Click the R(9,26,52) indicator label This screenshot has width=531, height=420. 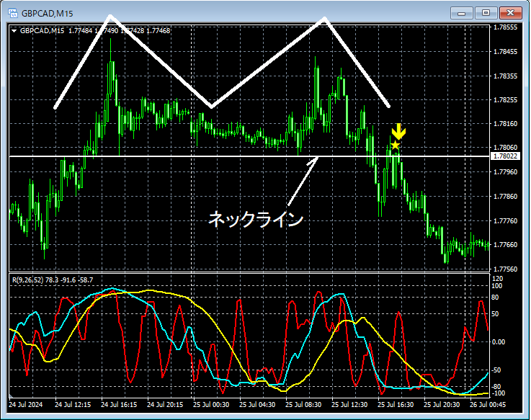point(53,280)
